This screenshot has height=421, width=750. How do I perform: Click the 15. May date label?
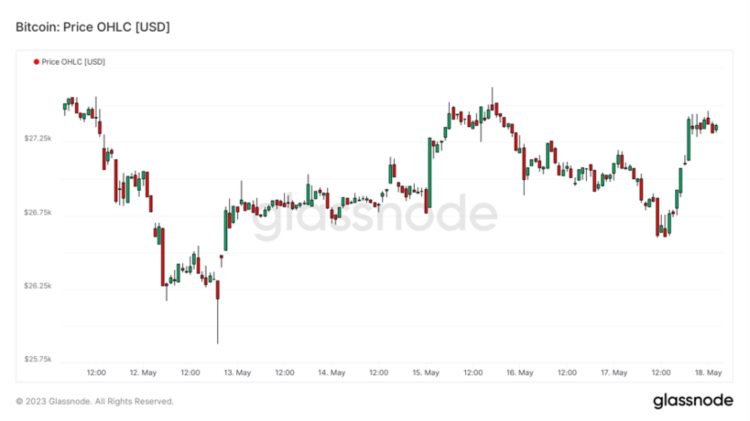[x=426, y=373]
